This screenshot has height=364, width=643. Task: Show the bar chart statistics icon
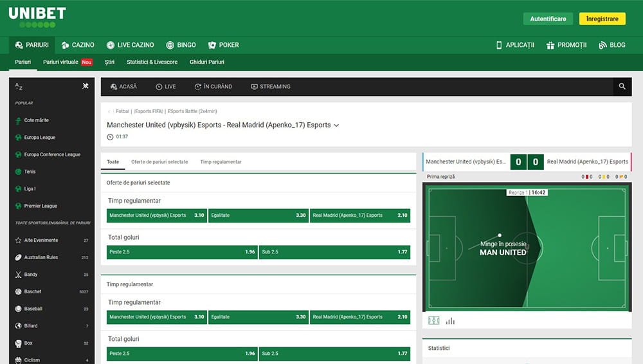point(450,320)
